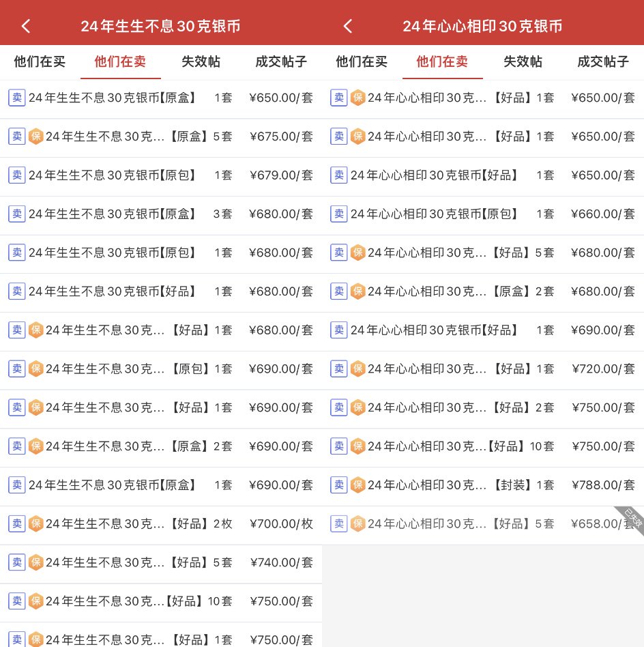Open the 生生不息 好品 5套 listing at ¥740.00
644x647 pixels.
coord(136,562)
